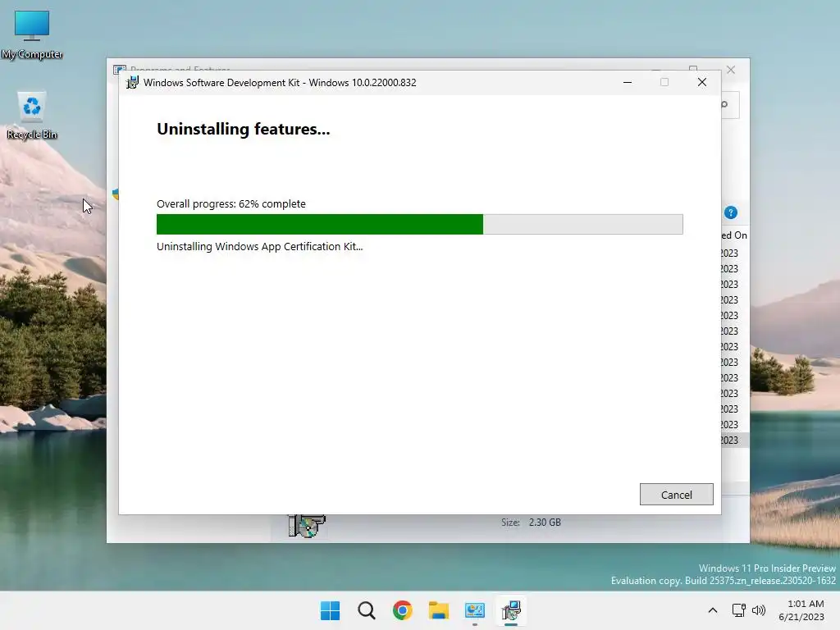Close the Programs and Features window
Screen dimensions: 840x630
[731, 70]
